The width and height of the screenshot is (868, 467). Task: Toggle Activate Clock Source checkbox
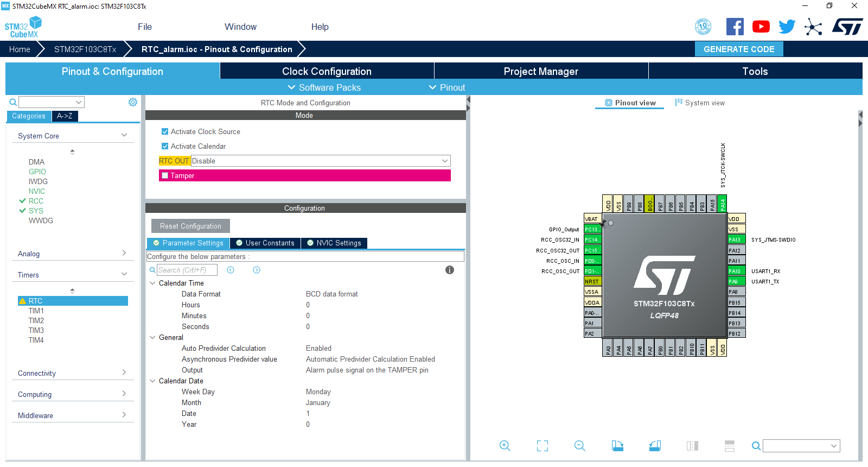165,131
